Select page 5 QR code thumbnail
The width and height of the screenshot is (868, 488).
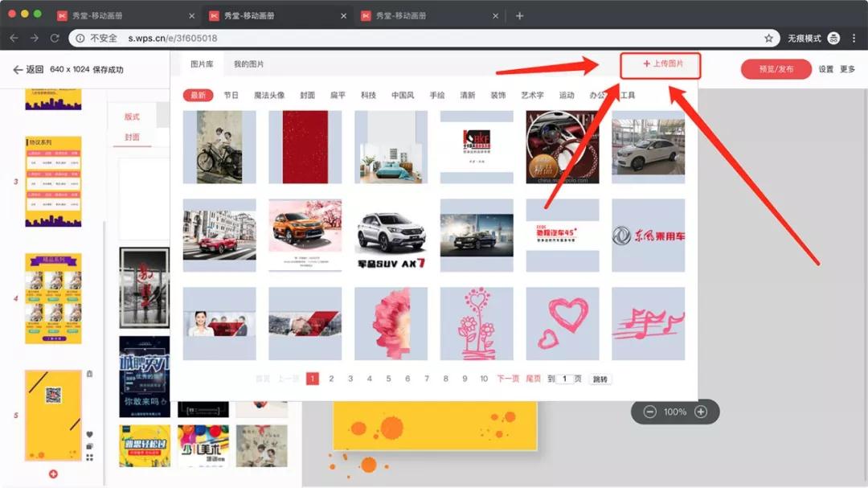point(53,416)
